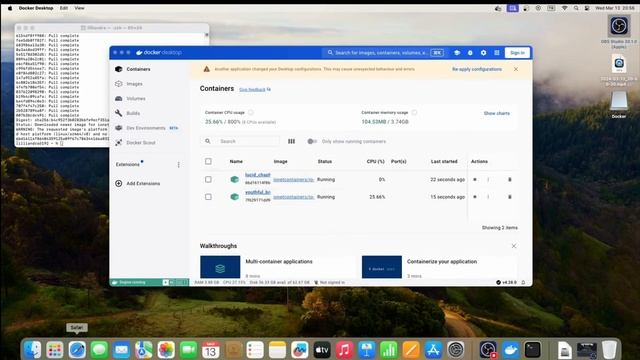The image size is (640, 360).
Task: Close the Walkthroughs section
Action: click(x=514, y=246)
